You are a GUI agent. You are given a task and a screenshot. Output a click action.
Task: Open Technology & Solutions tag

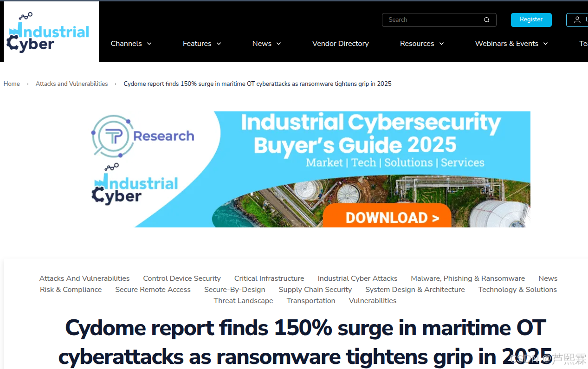tap(517, 290)
